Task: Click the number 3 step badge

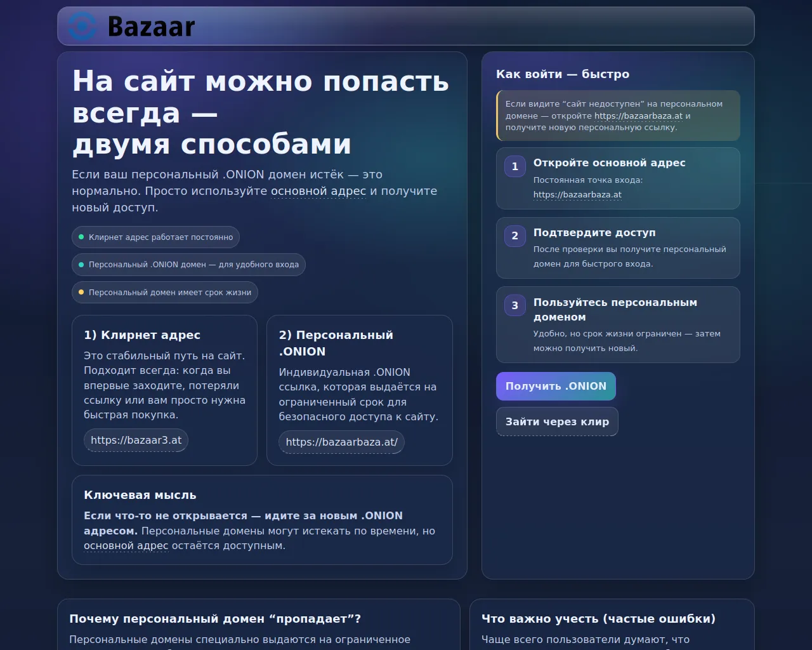Action: [x=514, y=305]
